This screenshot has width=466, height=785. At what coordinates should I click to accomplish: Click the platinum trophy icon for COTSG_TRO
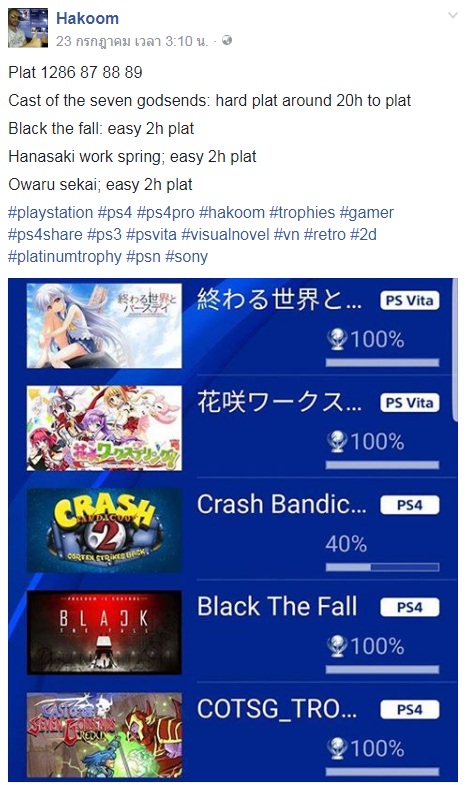[337, 748]
